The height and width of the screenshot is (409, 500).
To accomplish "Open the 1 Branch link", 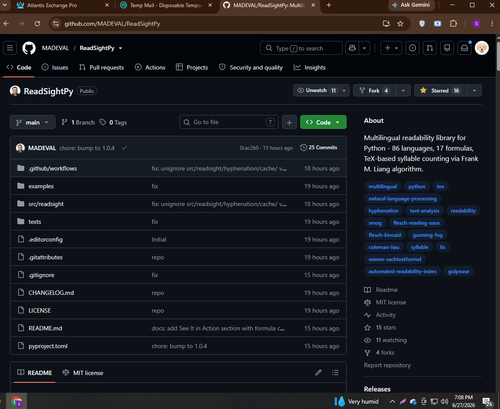I will click(x=78, y=122).
